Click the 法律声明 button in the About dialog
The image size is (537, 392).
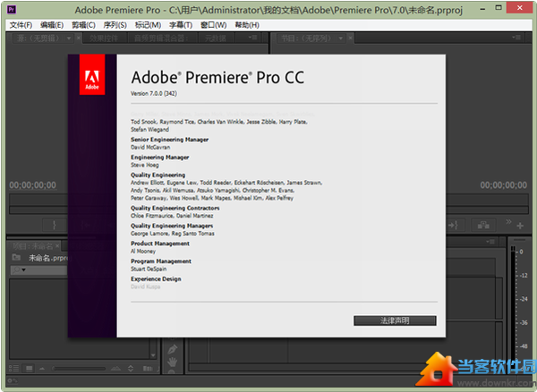(x=395, y=320)
